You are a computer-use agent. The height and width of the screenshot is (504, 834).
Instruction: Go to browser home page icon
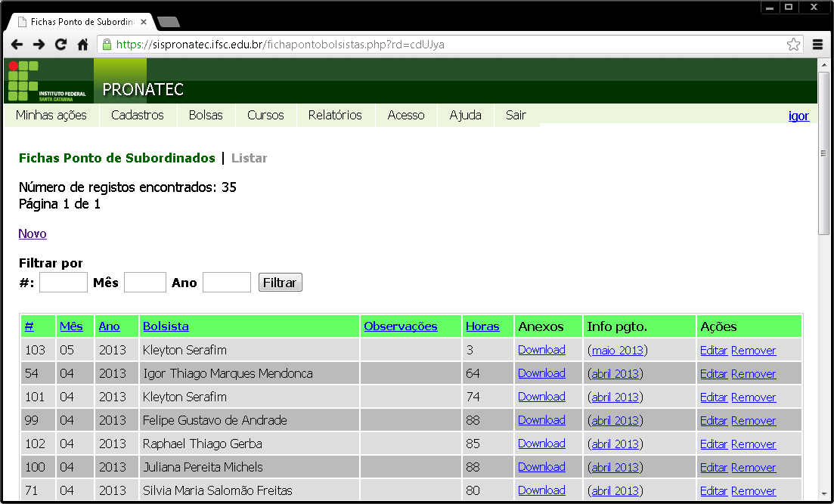83,45
